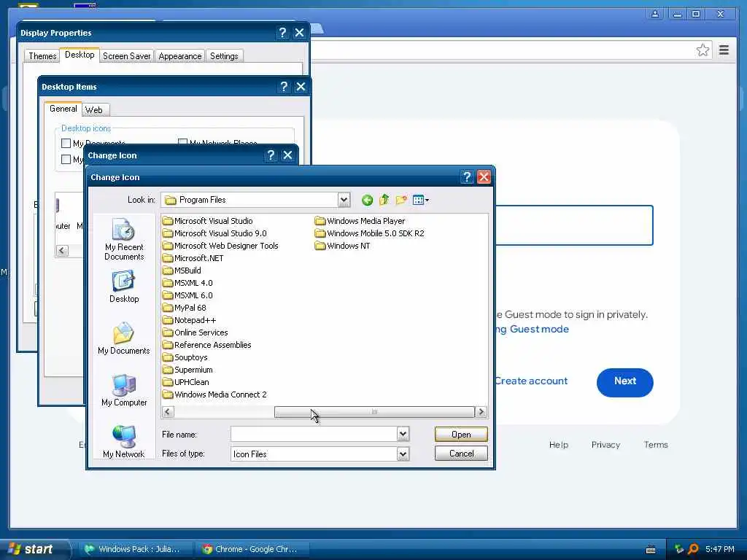Click left scroll arrow in Desktop Items icon list
The image size is (747, 560).
pyautogui.click(x=63, y=251)
